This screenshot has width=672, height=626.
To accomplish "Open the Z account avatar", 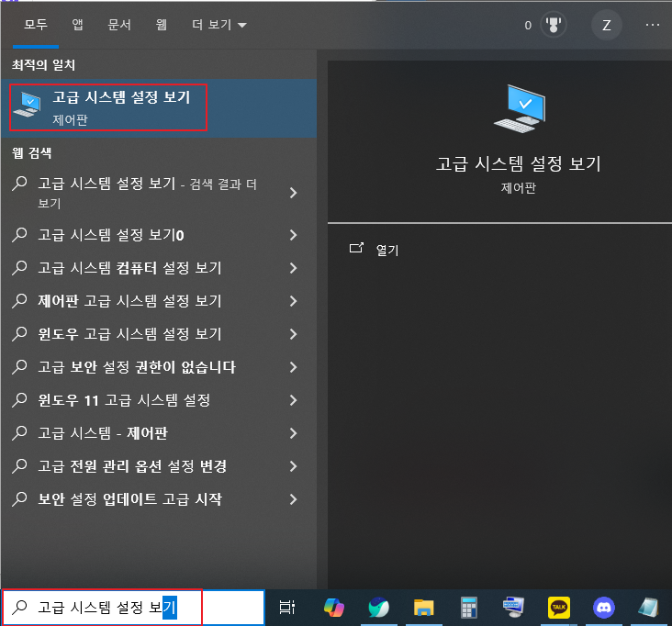I will click(x=606, y=26).
